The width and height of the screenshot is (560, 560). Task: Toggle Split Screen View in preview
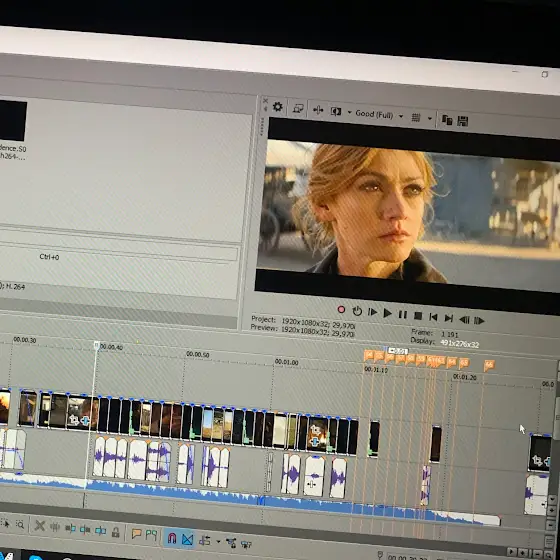click(336, 111)
